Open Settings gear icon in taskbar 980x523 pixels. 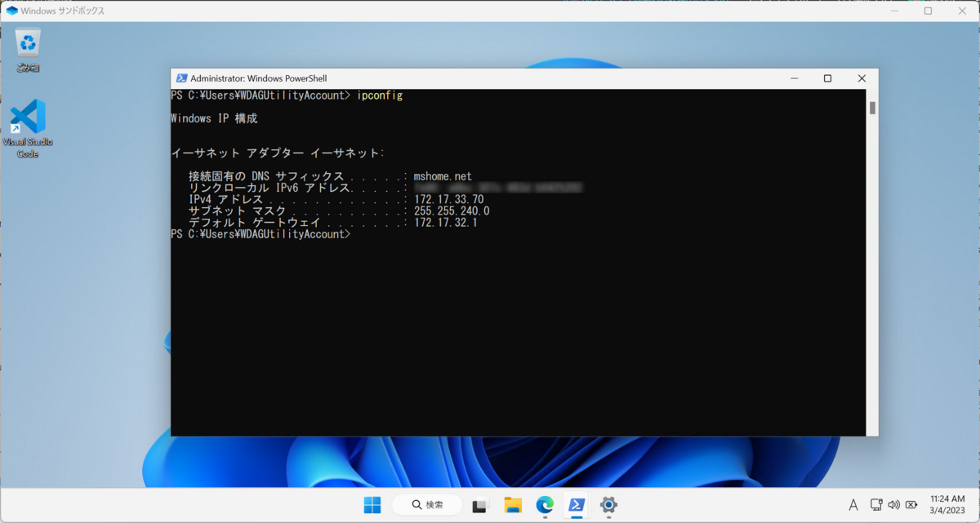608,505
